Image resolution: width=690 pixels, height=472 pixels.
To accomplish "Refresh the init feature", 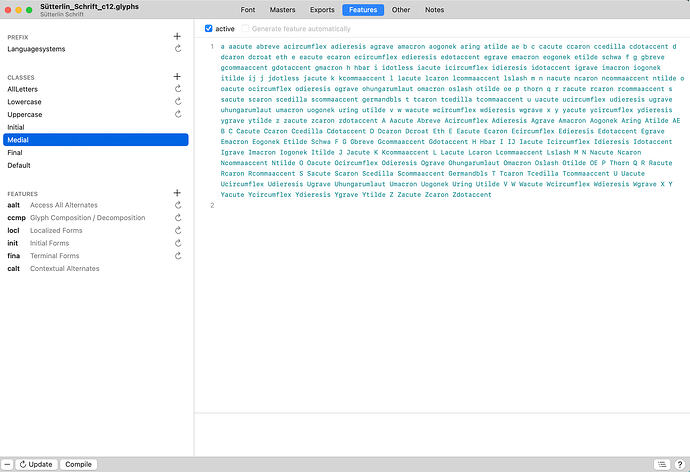I will tap(178, 243).
